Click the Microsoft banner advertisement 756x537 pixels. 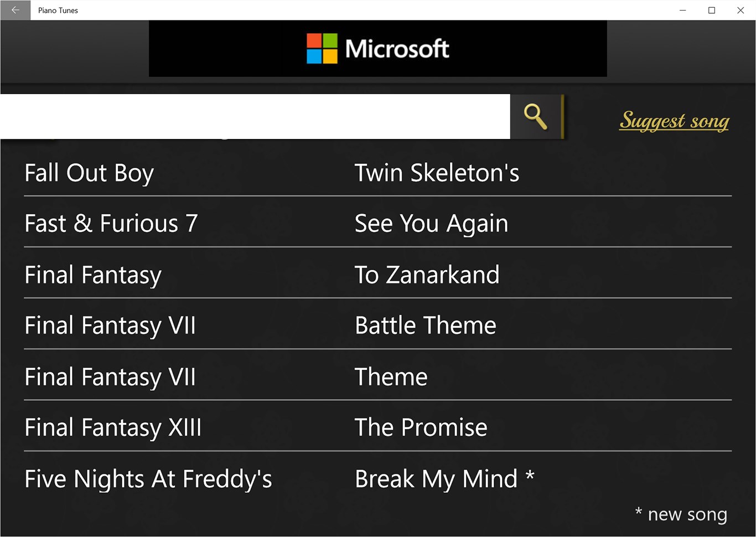377,48
